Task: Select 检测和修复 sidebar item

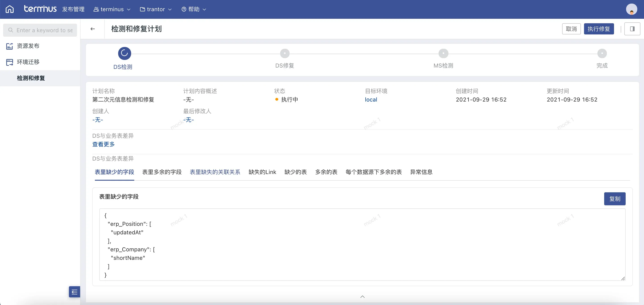Action: click(x=40, y=78)
